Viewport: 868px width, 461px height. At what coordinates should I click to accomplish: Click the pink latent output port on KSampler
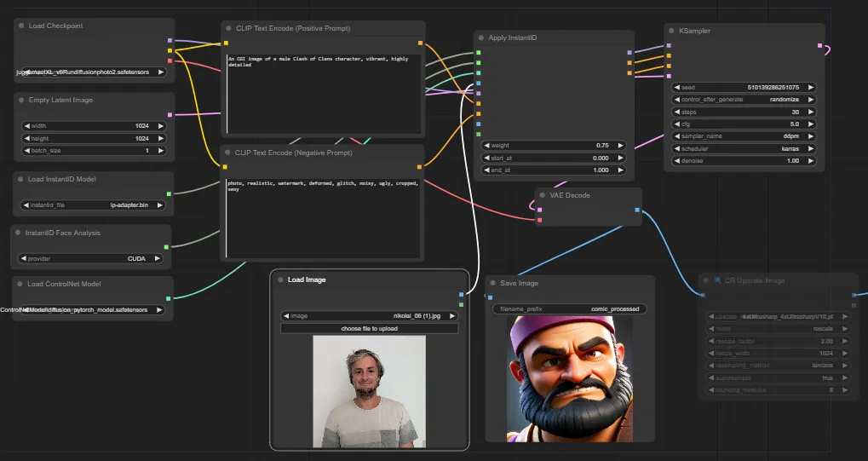point(819,45)
